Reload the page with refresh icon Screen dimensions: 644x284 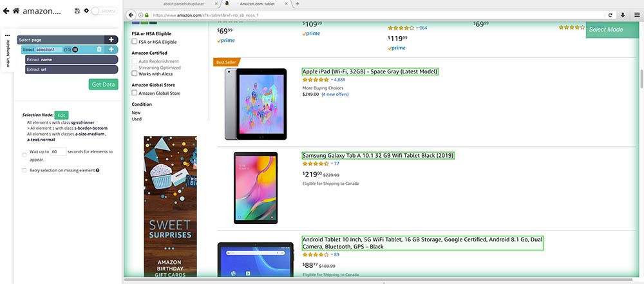pyautogui.click(x=611, y=15)
